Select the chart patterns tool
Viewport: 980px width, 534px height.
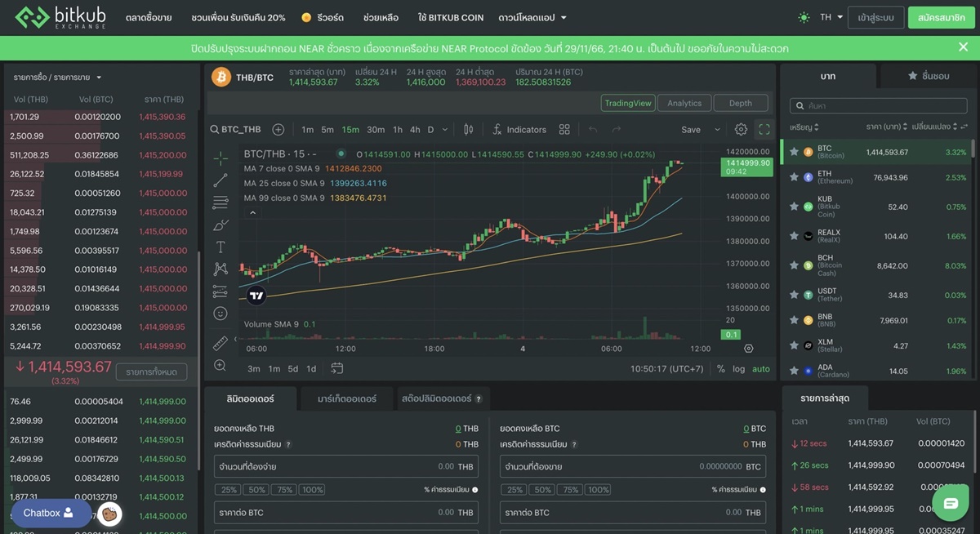click(220, 269)
